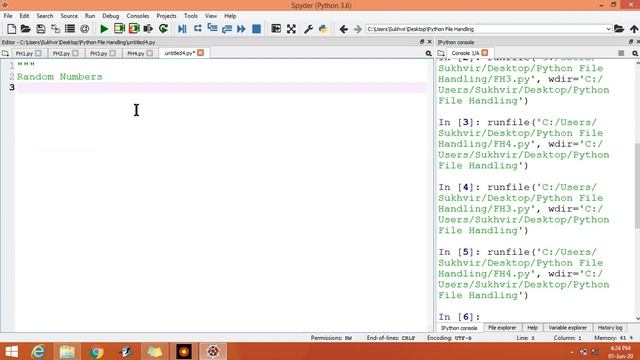Start debugging with blue play-pause icon
This screenshot has width=640, height=360.
click(182, 29)
